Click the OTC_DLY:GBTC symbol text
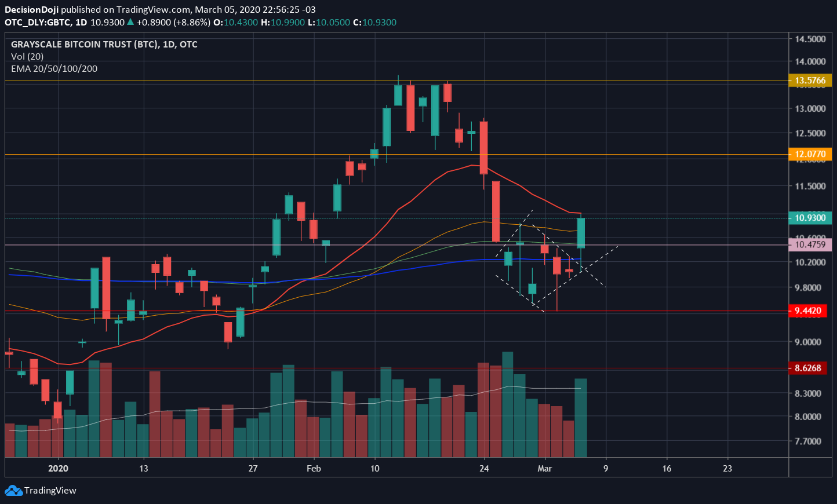 tap(38, 22)
